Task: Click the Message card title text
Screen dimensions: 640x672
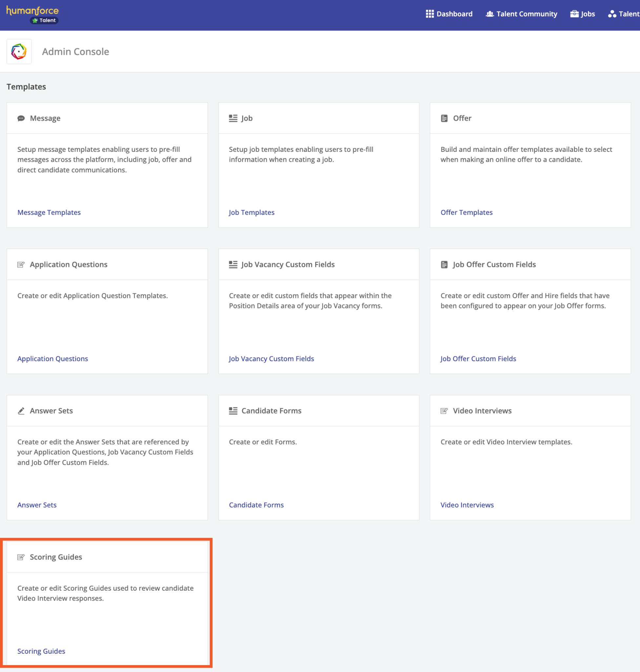Action: 45,118
